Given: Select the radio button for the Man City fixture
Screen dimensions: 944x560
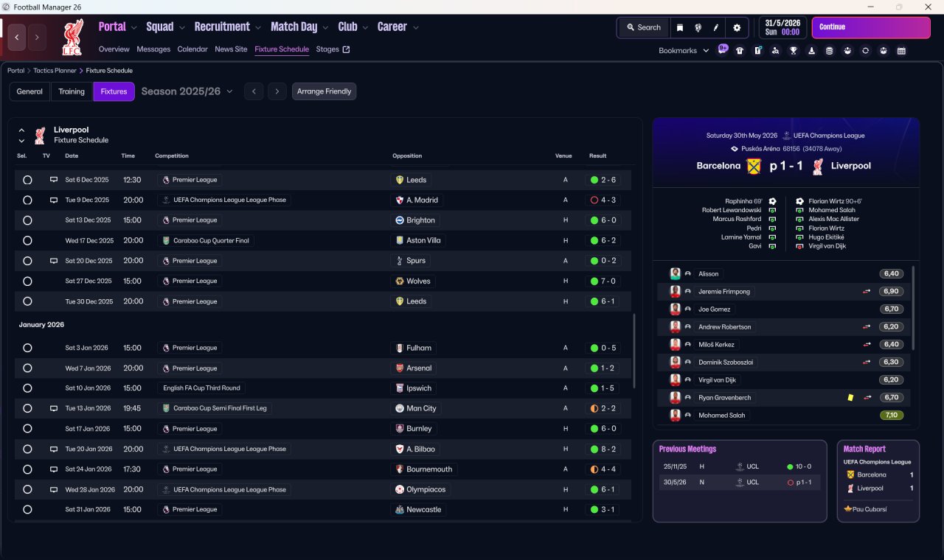Looking at the screenshot, I should 27,408.
